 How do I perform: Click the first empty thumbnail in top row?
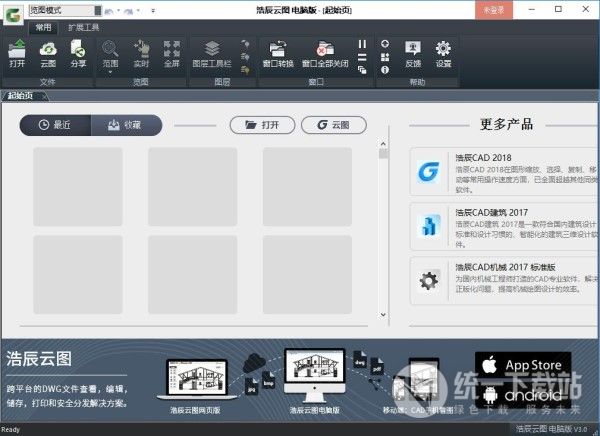pos(78,187)
